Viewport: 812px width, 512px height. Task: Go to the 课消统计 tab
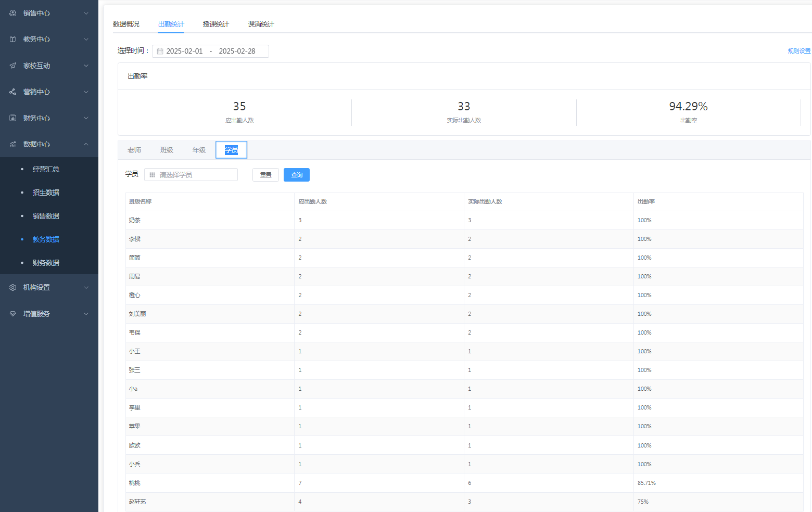(x=261, y=24)
